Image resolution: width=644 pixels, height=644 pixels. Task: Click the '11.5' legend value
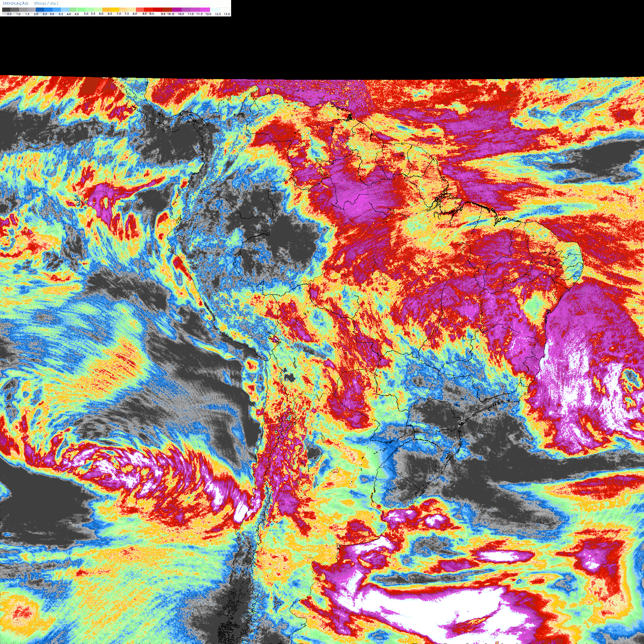click(x=199, y=14)
